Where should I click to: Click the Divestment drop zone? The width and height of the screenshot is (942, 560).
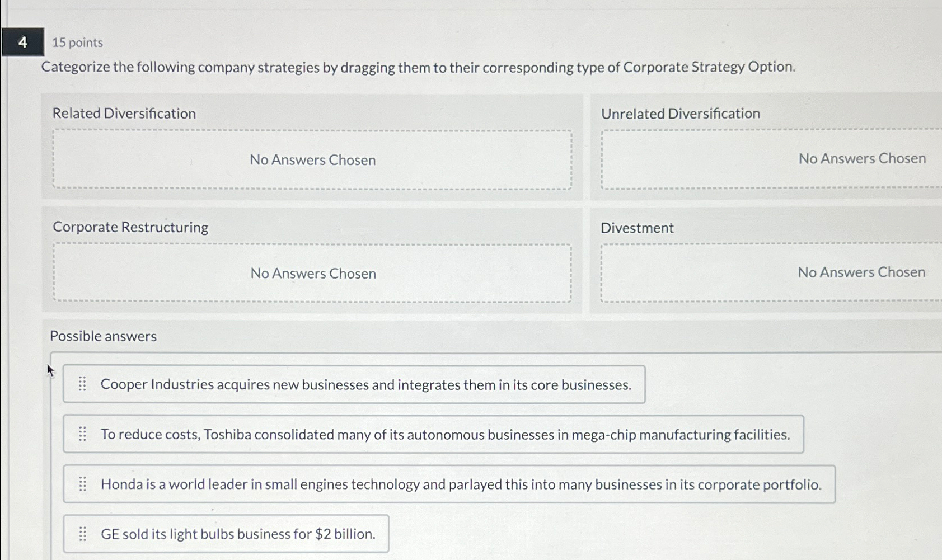(x=771, y=272)
